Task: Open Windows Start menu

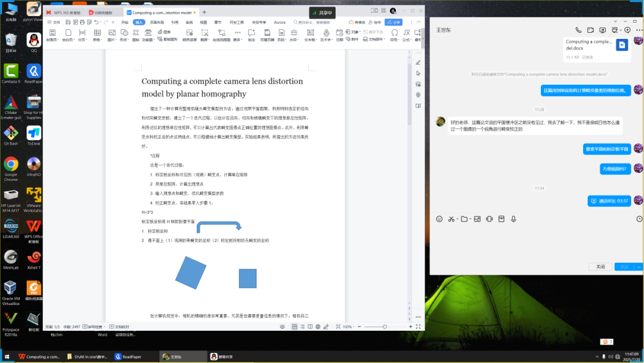Action: click(7, 356)
